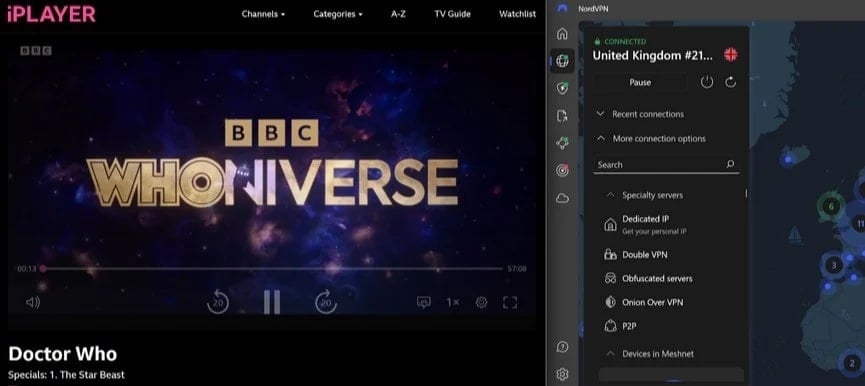Collapse More connection options section

coord(651,138)
